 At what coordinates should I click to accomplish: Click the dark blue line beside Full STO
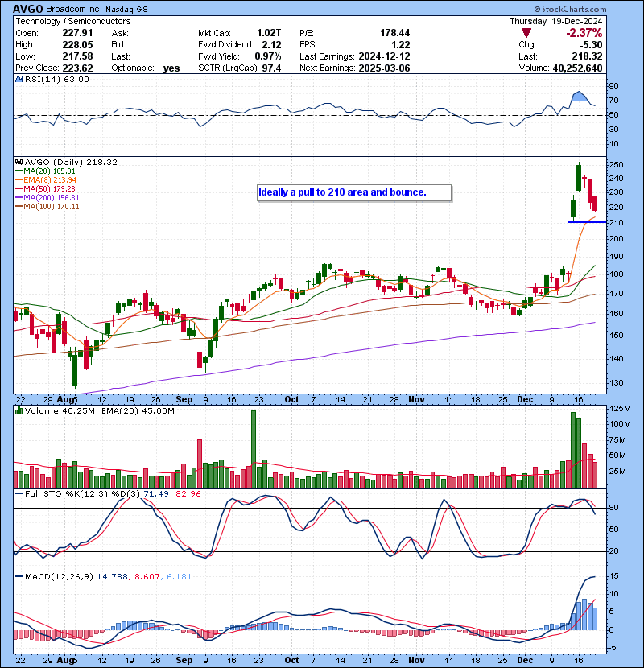(19, 494)
